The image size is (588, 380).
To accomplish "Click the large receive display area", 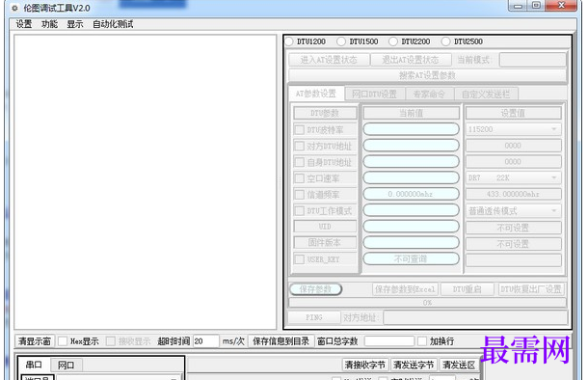I will click(x=146, y=182).
